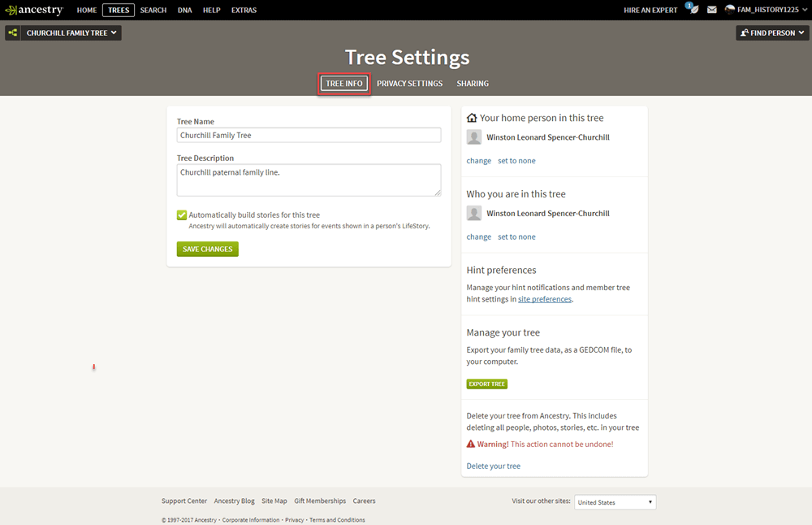This screenshot has height=525, width=812.
Task: Open Privacy footer link
Action: (294, 520)
